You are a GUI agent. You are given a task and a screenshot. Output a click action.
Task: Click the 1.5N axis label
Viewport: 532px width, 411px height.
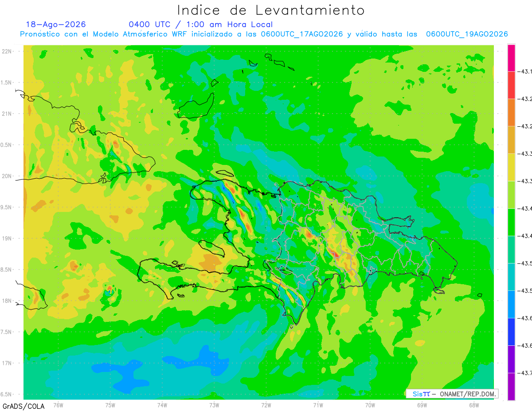[x=7, y=82]
